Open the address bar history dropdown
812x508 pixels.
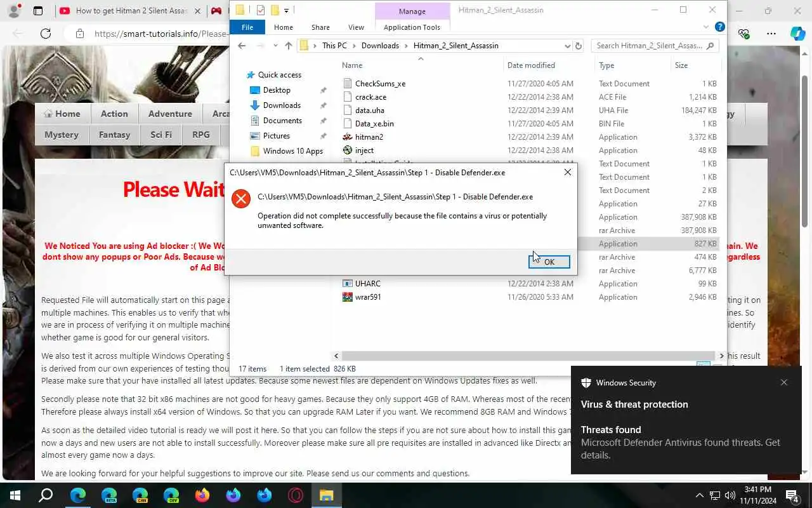pyautogui.click(x=567, y=46)
